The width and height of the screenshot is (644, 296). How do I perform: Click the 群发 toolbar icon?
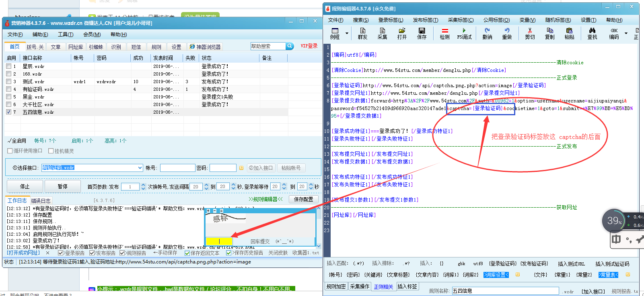coord(362,33)
